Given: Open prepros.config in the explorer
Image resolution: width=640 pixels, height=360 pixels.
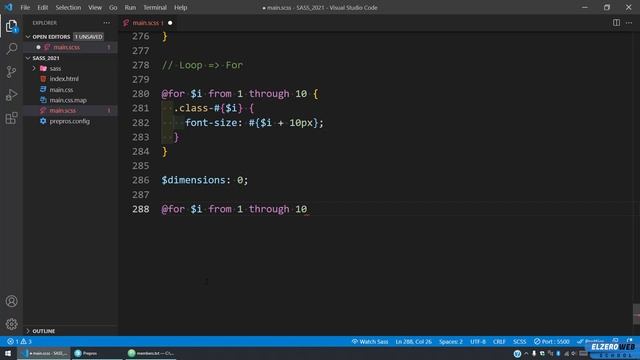Looking at the screenshot, I should (69, 121).
